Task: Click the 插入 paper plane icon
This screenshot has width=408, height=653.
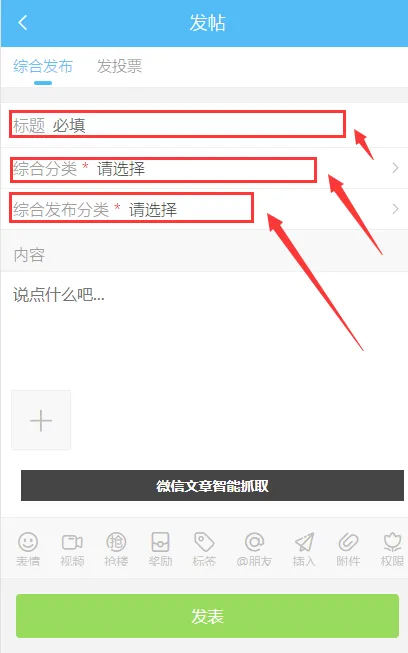Action: [x=304, y=549]
